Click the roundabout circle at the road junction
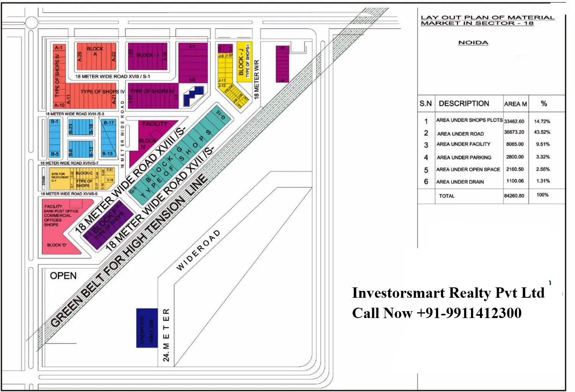Viewport: 575px width, 392px height. pyautogui.click(x=31, y=22)
